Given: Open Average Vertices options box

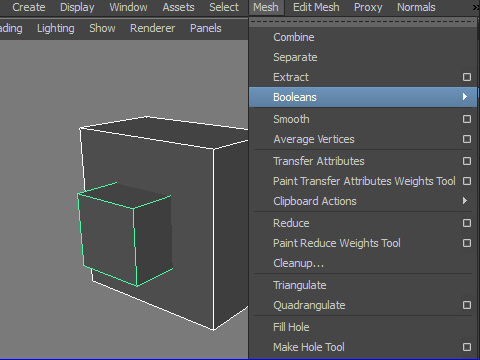Looking at the screenshot, I should pos(467,139).
